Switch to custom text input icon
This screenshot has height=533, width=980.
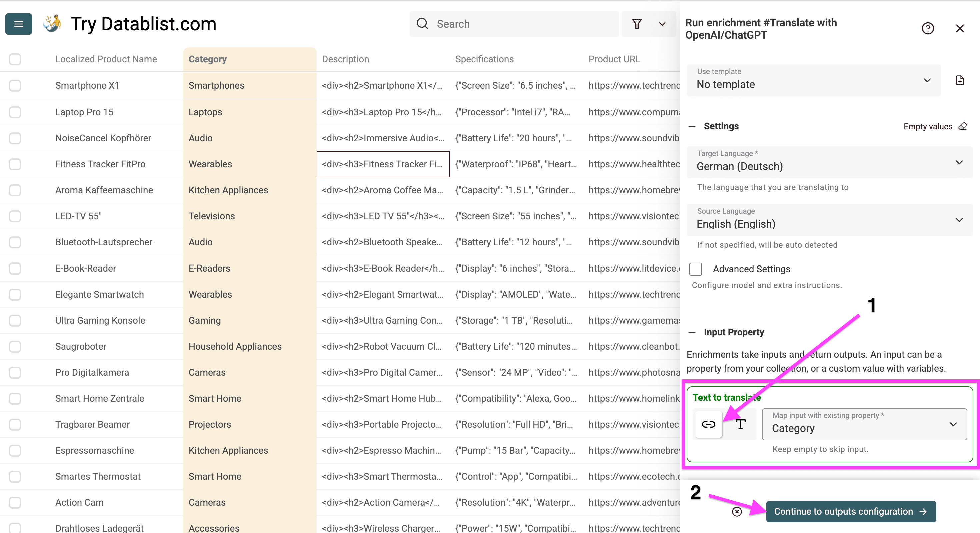pos(740,424)
